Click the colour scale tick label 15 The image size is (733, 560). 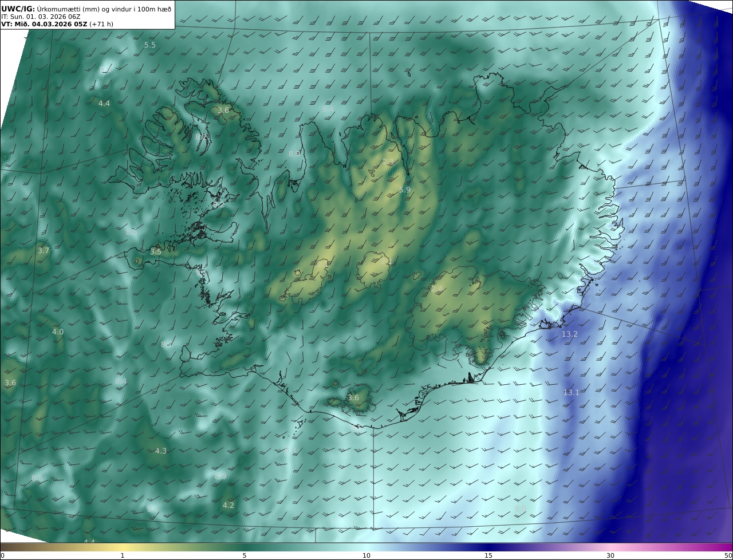[488, 555]
